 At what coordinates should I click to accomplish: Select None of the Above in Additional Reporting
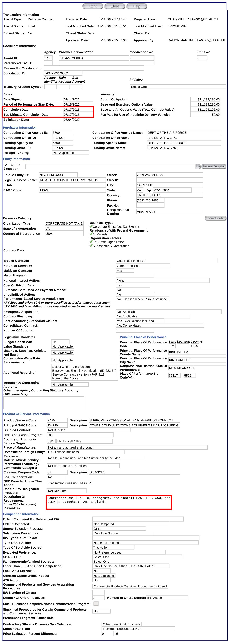pos(65,378)
